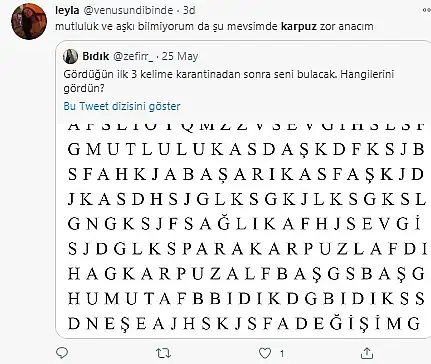
Task: Open leyla's profile avatar
Action: click(x=29, y=22)
